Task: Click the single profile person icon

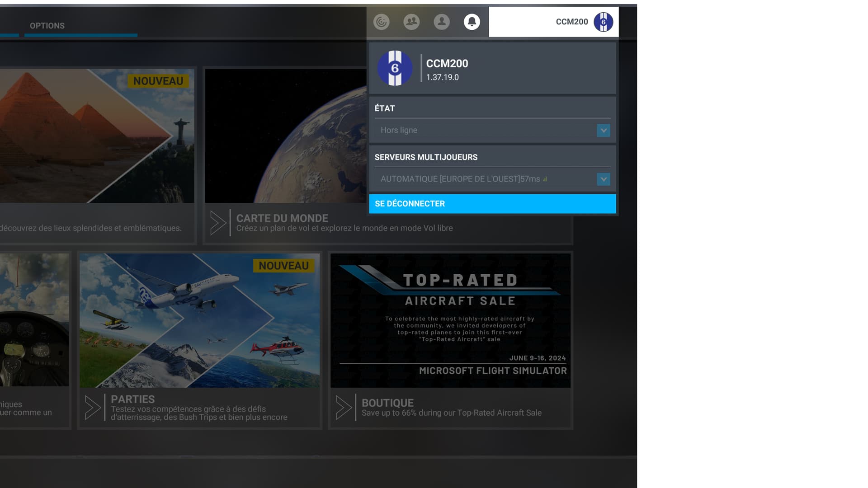Action: (442, 21)
